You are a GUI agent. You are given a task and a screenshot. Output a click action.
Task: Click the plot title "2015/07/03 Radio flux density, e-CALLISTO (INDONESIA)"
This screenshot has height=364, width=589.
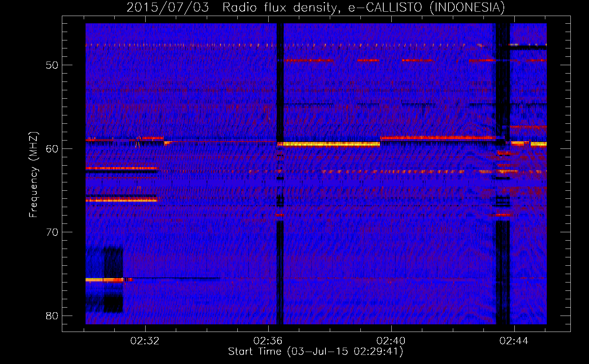(316, 7)
